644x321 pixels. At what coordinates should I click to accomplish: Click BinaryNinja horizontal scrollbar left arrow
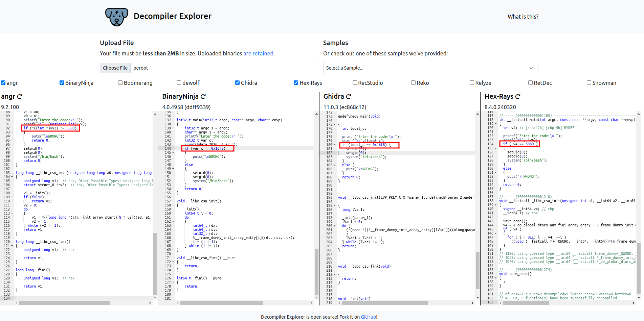[178, 303]
